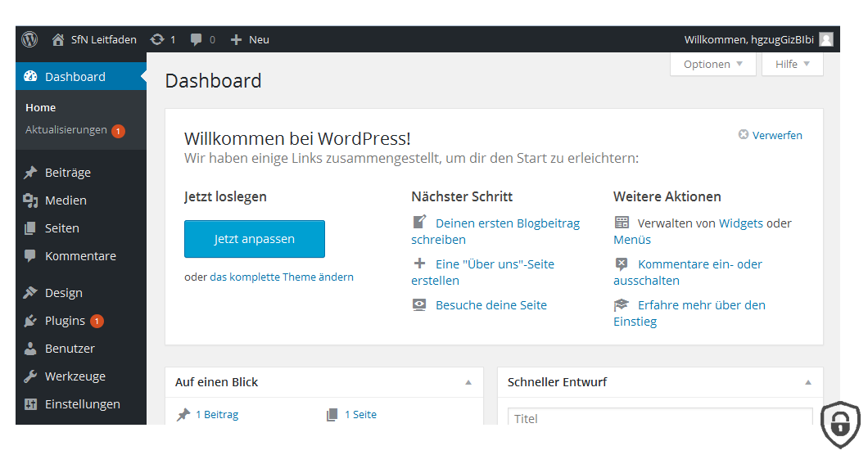Click the Seiten pages icon in sidebar
Image resolution: width=868 pixels, height=455 pixels.
(x=30, y=228)
